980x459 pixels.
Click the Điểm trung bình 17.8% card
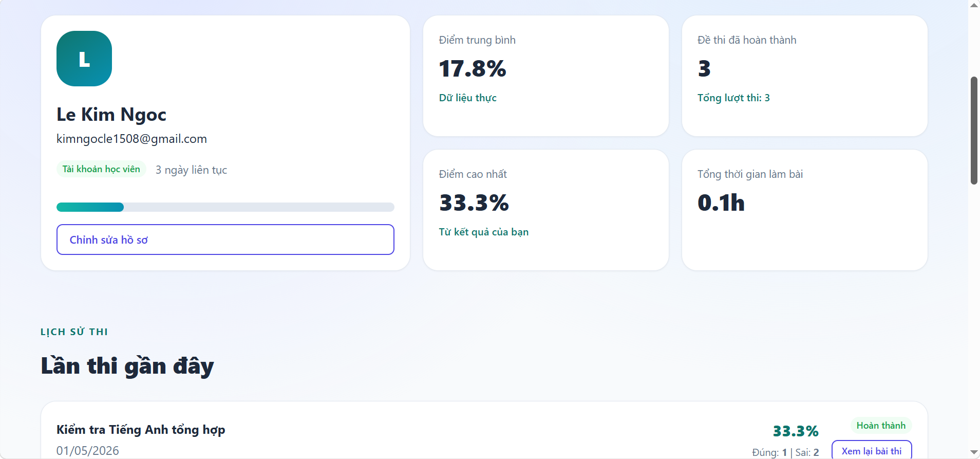click(x=546, y=76)
